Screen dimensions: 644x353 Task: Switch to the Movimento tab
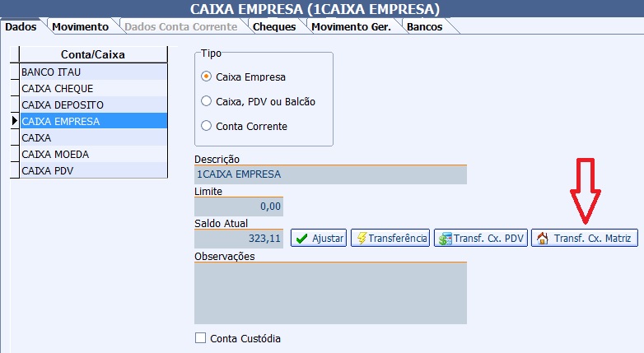80,26
